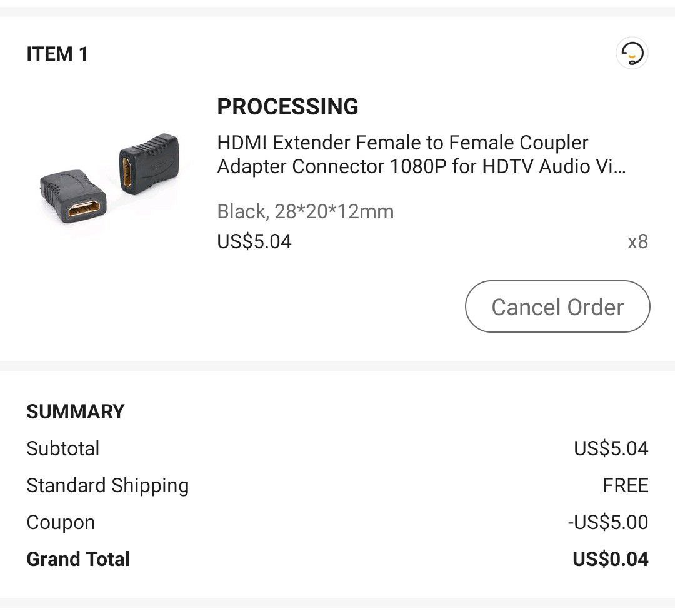Tap the Subtotal amount US$5.04
The width and height of the screenshot is (675, 616).
tap(611, 448)
